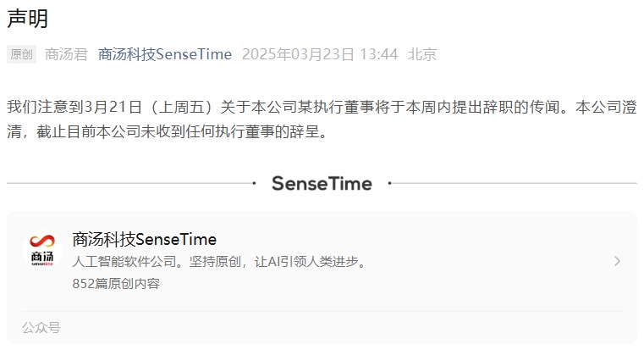Click the 北京 location label
The width and height of the screenshot is (644, 350).
(422, 54)
